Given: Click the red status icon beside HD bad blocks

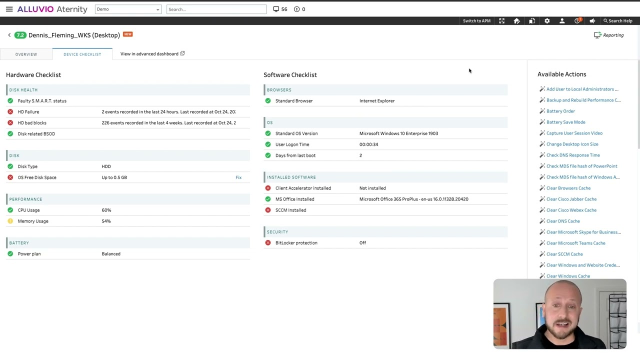Looking at the screenshot, I should coord(10,123).
